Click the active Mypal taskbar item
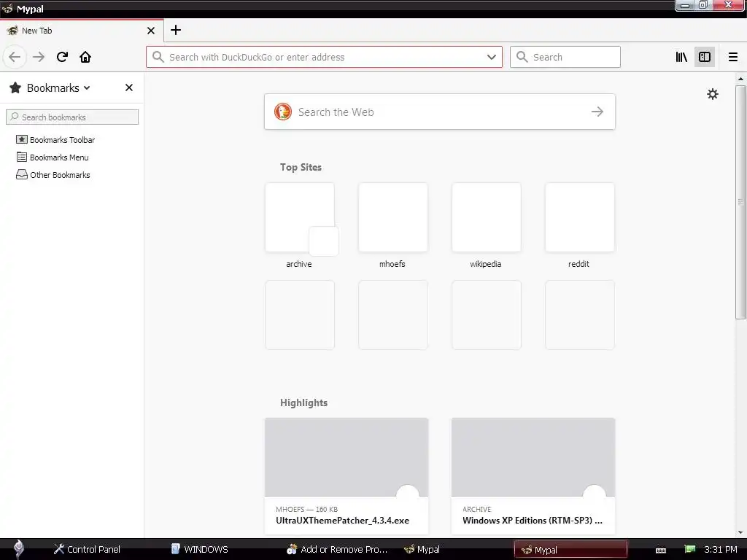The height and width of the screenshot is (560, 747). click(570, 550)
